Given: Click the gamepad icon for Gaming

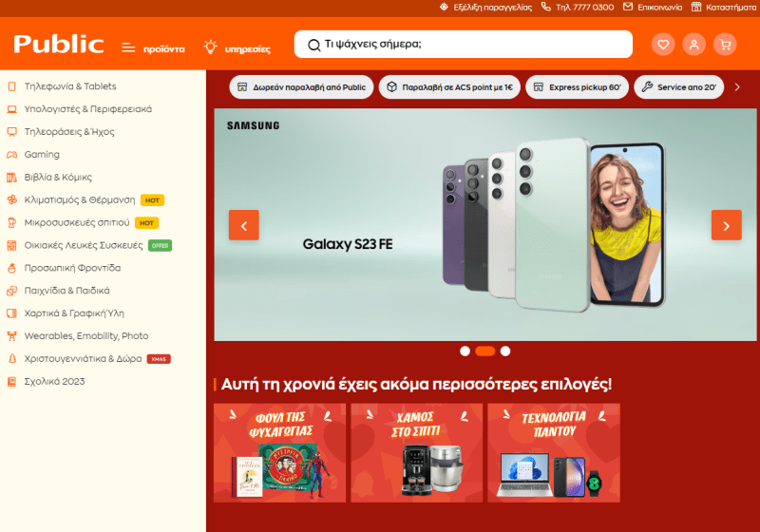Looking at the screenshot, I should (x=12, y=155).
